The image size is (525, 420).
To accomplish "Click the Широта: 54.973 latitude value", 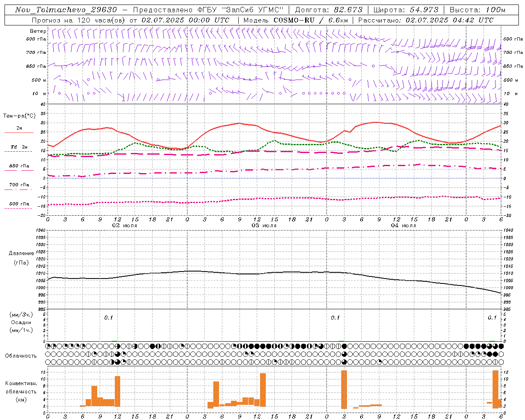I will click(406, 10).
